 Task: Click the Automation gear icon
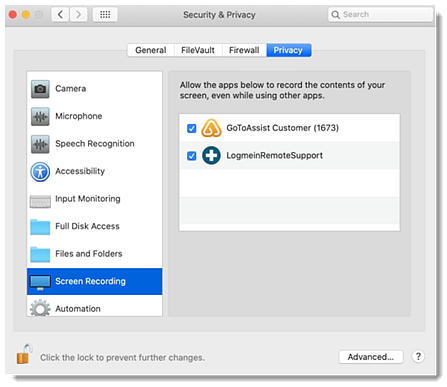pyautogui.click(x=40, y=308)
